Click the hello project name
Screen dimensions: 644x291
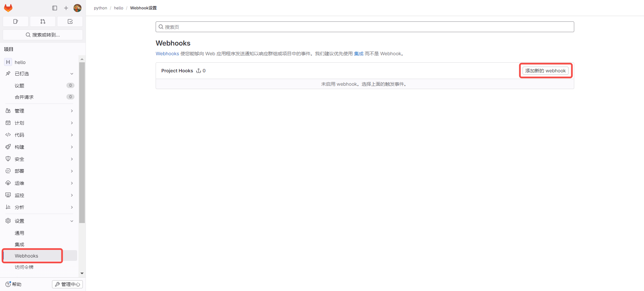20,62
